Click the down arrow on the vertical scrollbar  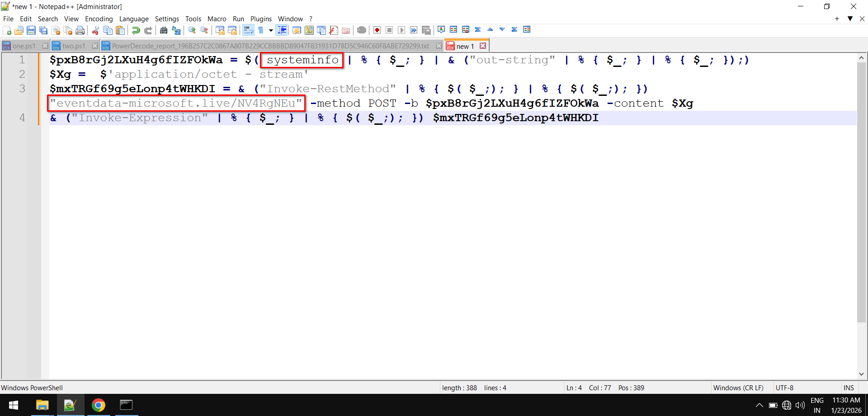pos(862,374)
